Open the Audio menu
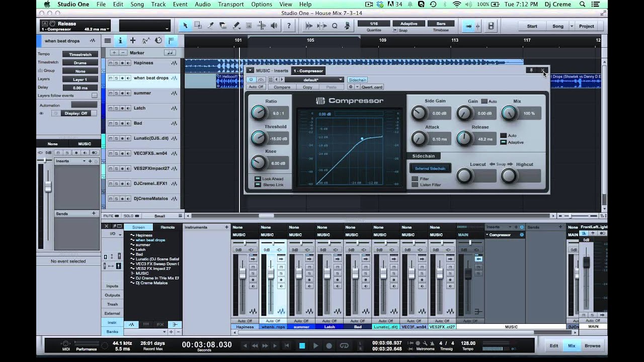The width and height of the screenshot is (644, 362). (203, 5)
